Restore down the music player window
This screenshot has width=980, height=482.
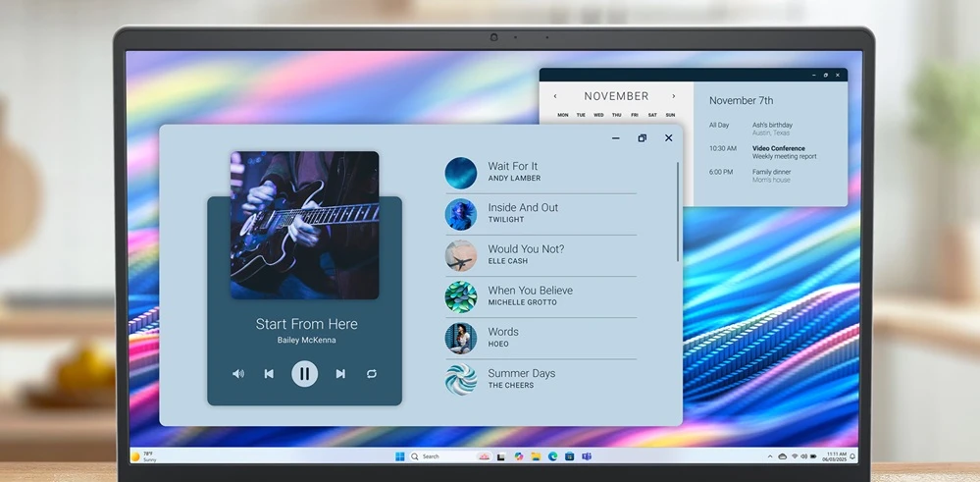point(642,138)
